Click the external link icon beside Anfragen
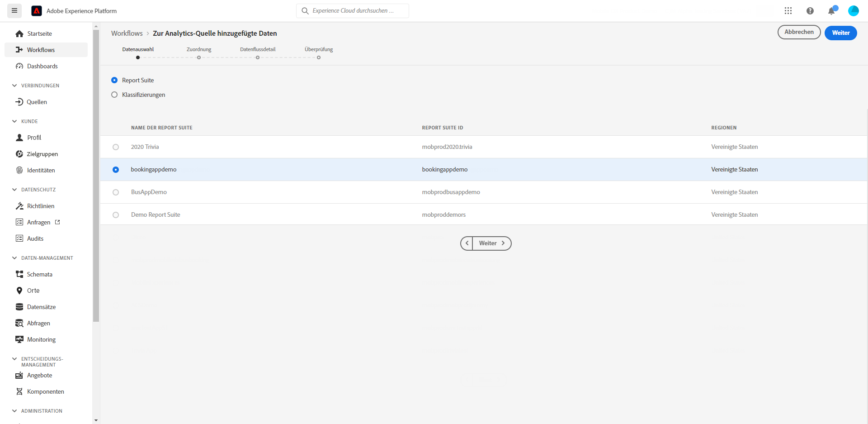 pyautogui.click(x=57, y=222)
